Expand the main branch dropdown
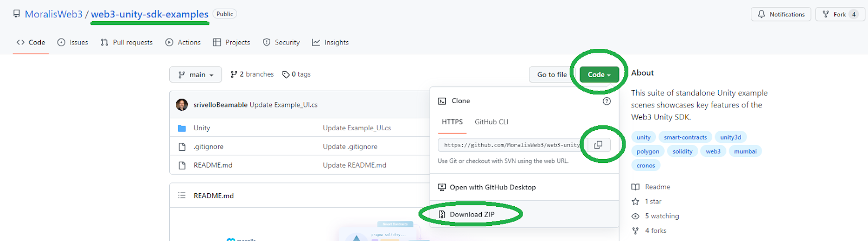The image size is (868, 241). pos(196,74)
